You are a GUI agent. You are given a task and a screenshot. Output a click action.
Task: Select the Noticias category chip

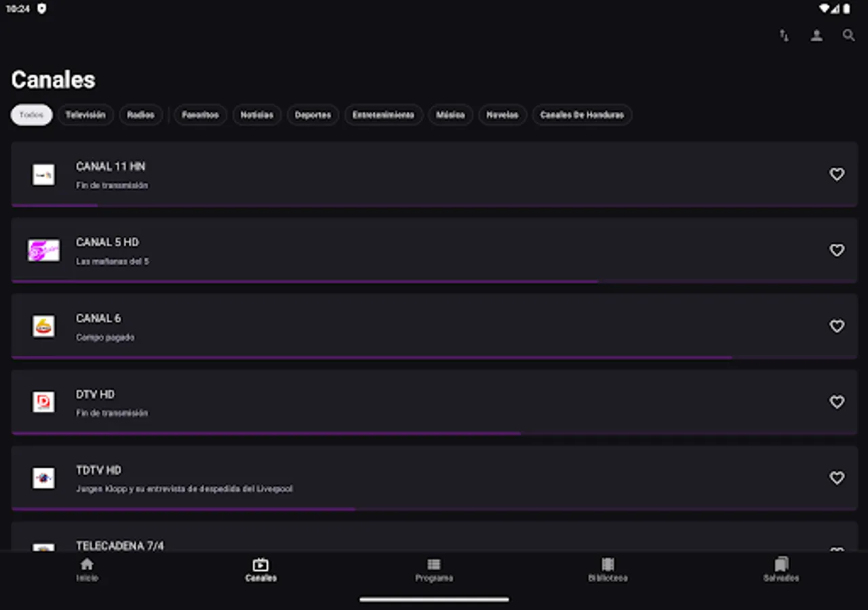257,115
